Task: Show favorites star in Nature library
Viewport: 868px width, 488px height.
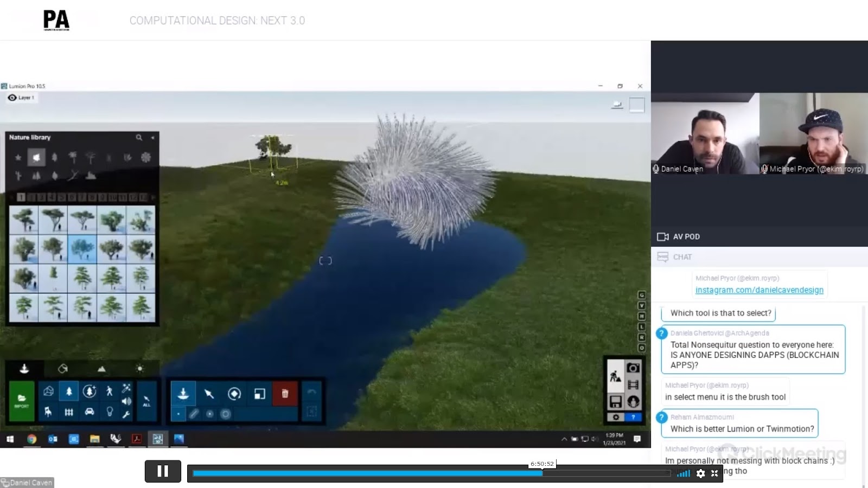Action: click(x=18, y=157)
